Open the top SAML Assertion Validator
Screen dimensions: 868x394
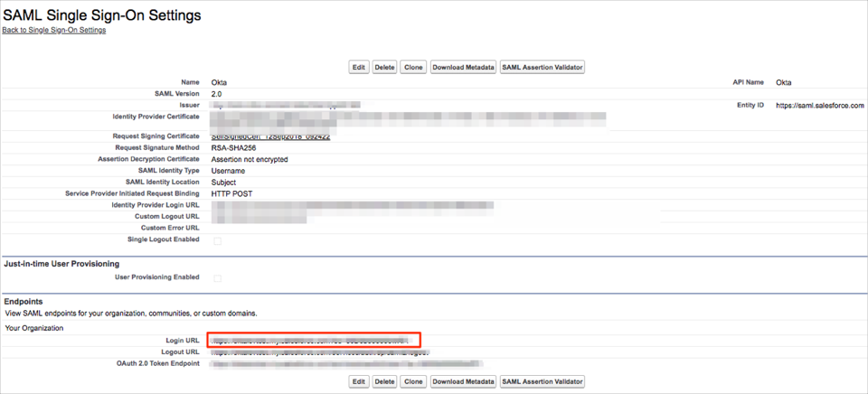click(x=542, y=68)
